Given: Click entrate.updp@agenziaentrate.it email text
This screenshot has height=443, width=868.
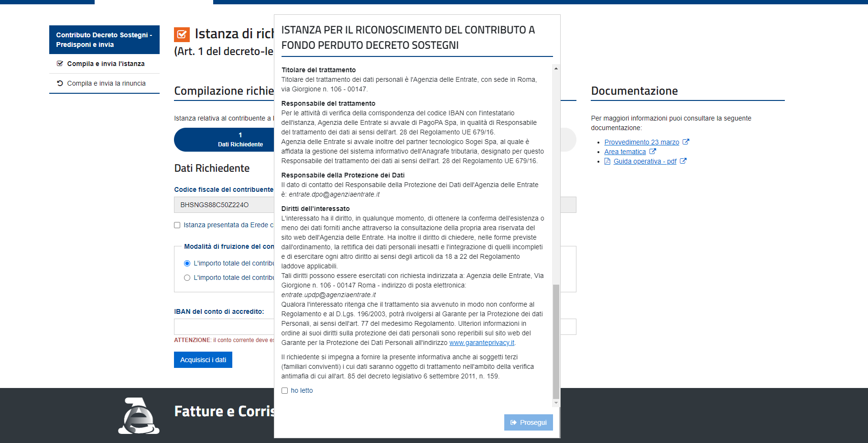Looking at the screenshot, I should 328,295.
